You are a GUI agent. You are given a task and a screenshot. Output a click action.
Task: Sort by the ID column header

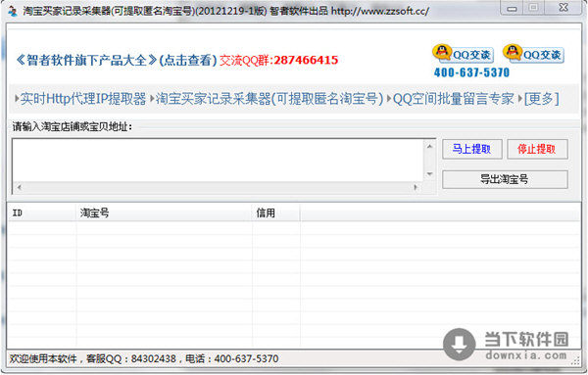pyautogui.click(x=41, y=212)
